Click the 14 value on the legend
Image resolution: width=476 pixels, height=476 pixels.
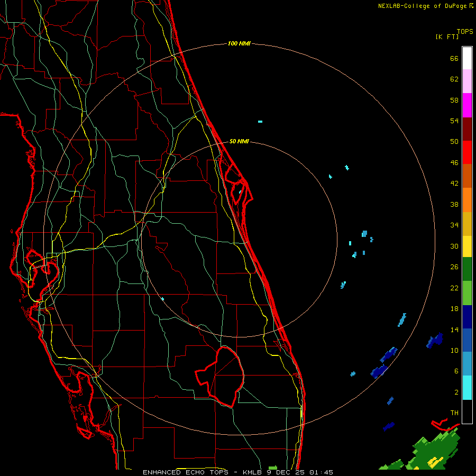[454, 329]
